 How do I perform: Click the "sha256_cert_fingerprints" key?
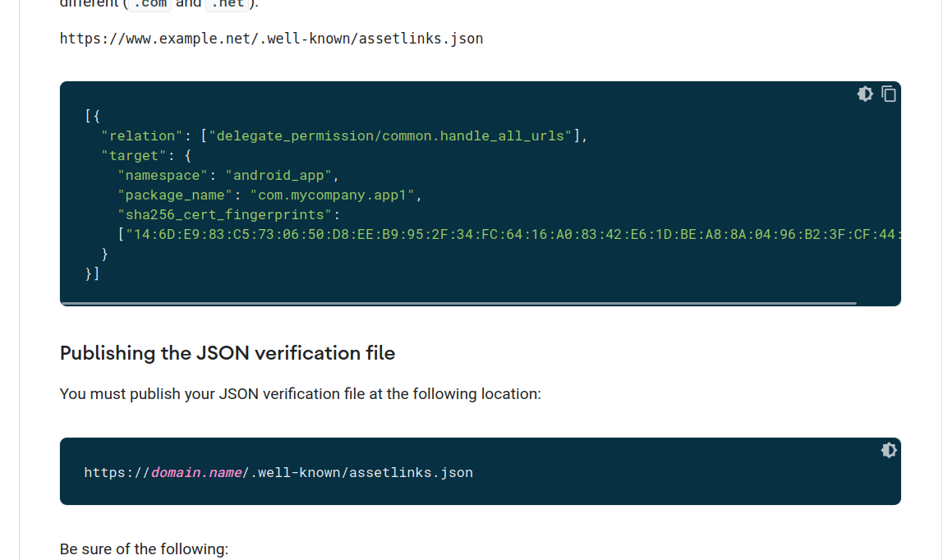click(224, 215)
